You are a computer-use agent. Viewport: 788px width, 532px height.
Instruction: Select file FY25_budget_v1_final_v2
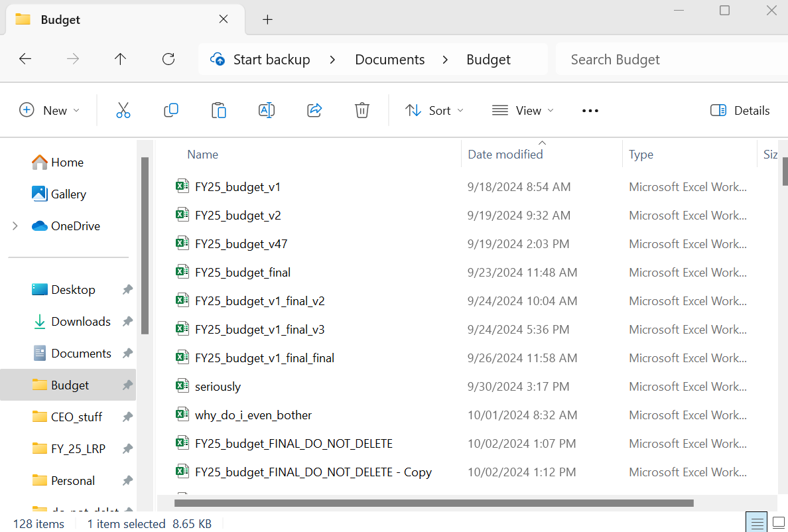click(260, 301)
